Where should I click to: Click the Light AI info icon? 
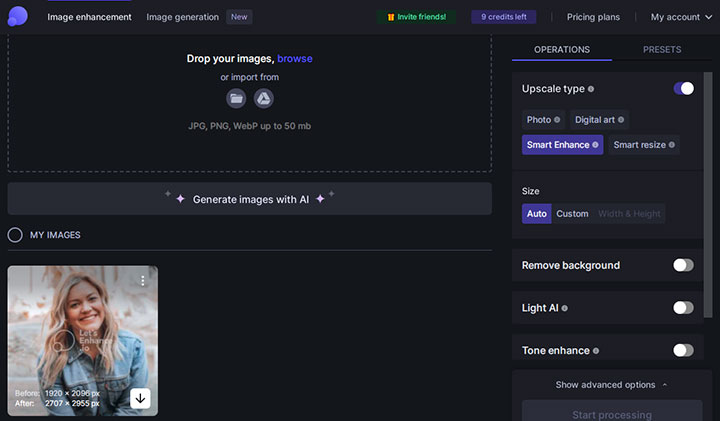[x=565, y=308]
